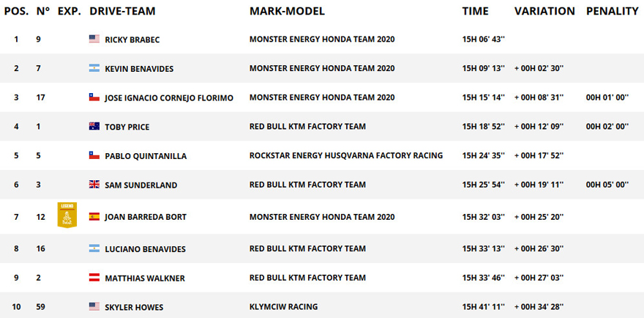Click Sam Sunderland's 00H 05' 00'' penalty

[607, 185]
